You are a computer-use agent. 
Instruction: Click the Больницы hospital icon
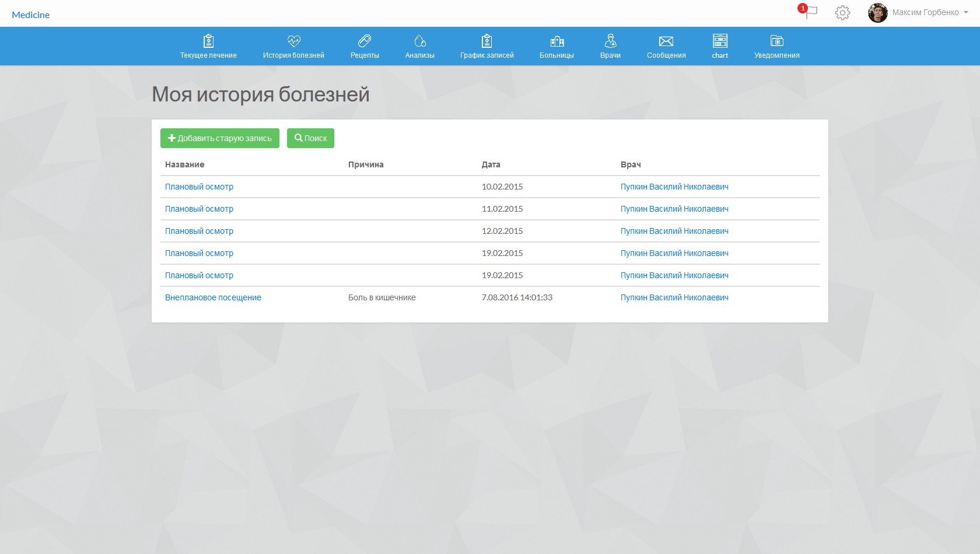click(x=557, y=41)
